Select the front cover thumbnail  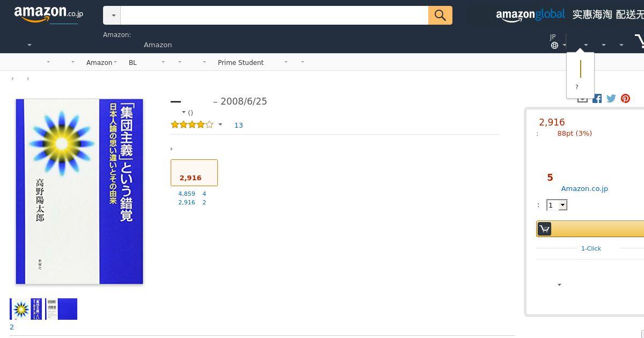25,309
